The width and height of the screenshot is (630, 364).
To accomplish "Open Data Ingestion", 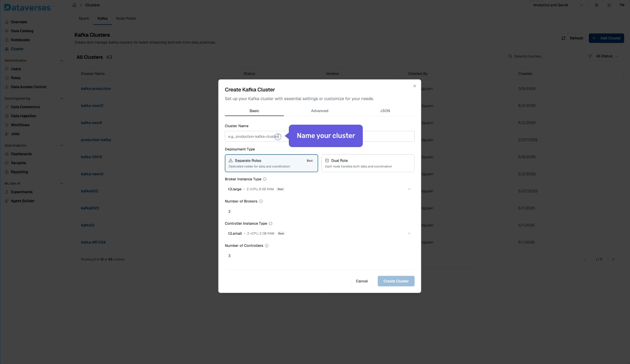I will pyautogui.click(x=23, y=116).
